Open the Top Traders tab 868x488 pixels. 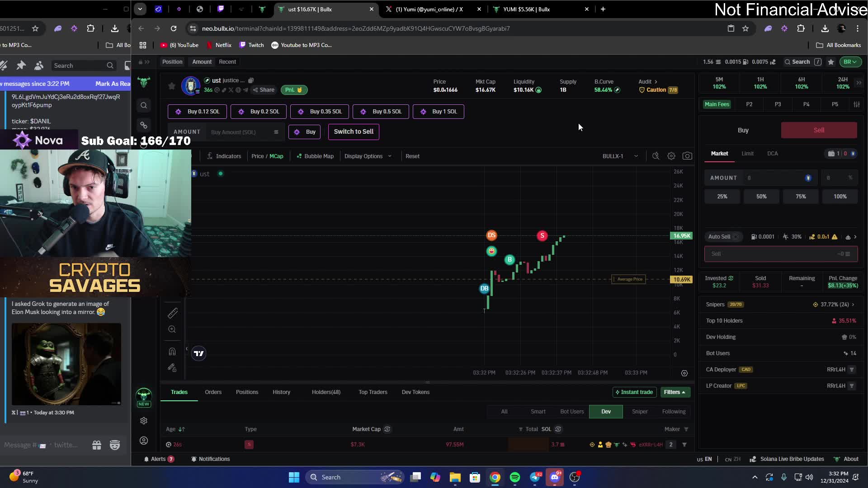373,392
